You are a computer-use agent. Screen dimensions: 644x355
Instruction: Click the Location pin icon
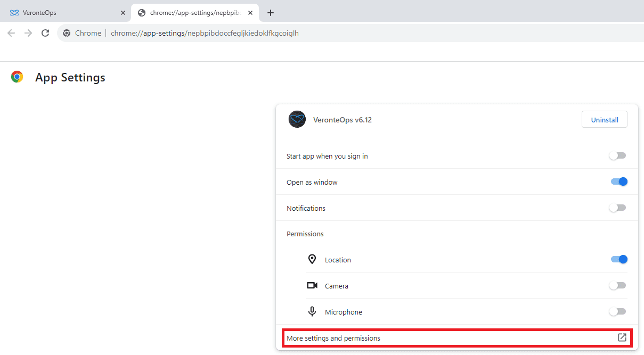[312, 260]
